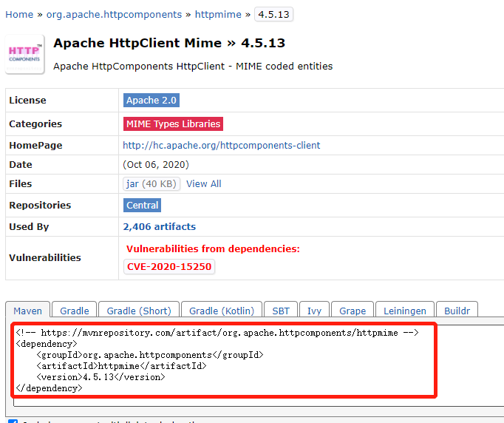Click the (Oct 06, 2020) date text
The height and width of the screenshot is (423, 504).
click(x=156, y=165)
